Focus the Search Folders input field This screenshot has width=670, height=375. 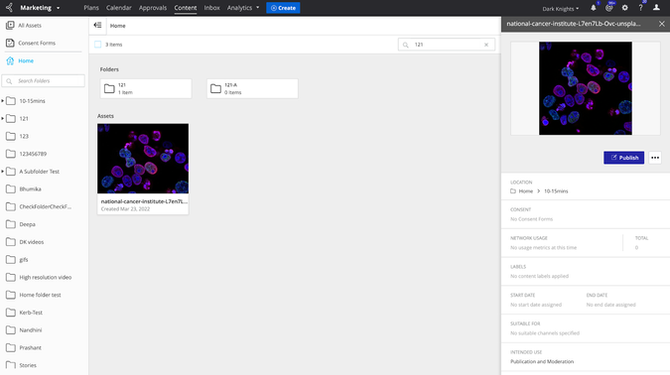(43, 81)
